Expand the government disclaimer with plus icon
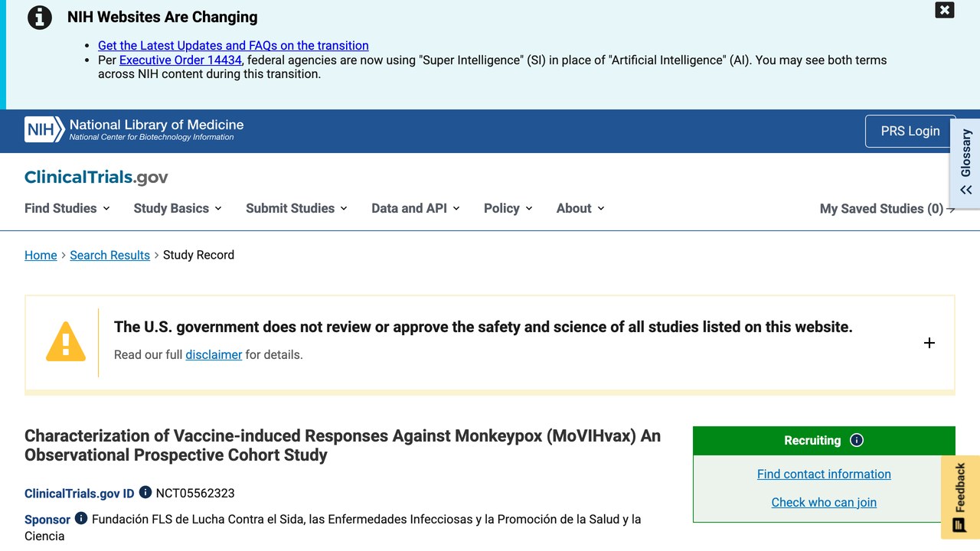The image size is (980, 551). click(929, 343)
